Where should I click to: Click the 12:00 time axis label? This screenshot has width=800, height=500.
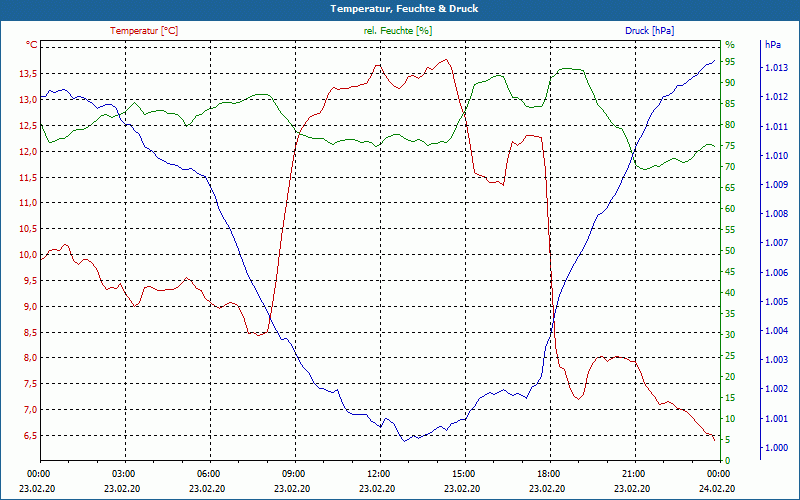[378, 473]
